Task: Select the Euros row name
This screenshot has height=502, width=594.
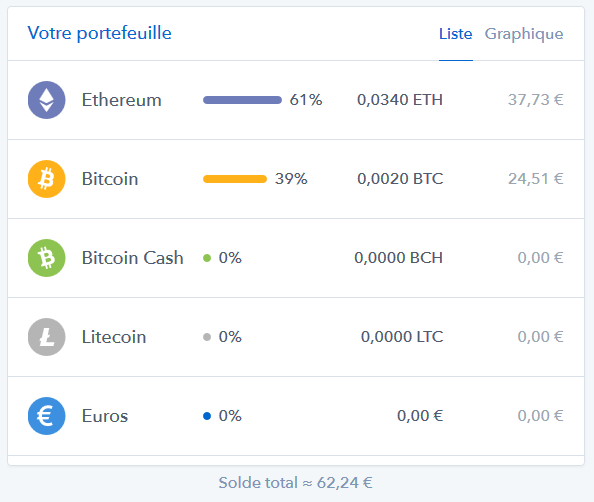Action: point(105,416)
